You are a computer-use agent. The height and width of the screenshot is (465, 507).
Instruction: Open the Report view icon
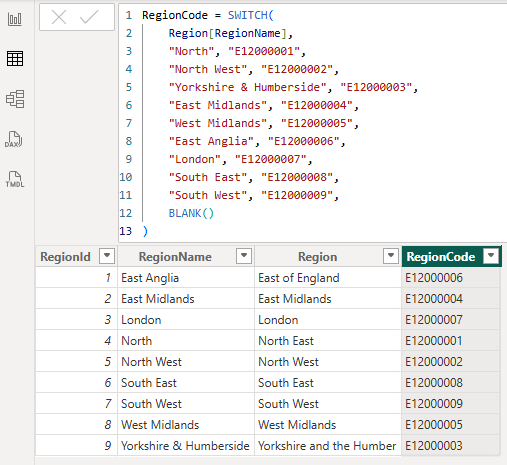[15, 19]
